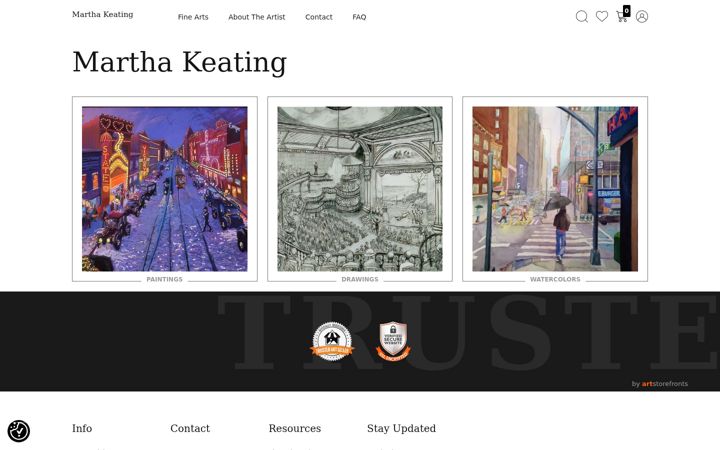Open the Fine Arts menu
This screenshot has height=450, width=720.
click(x=193, y=17)
